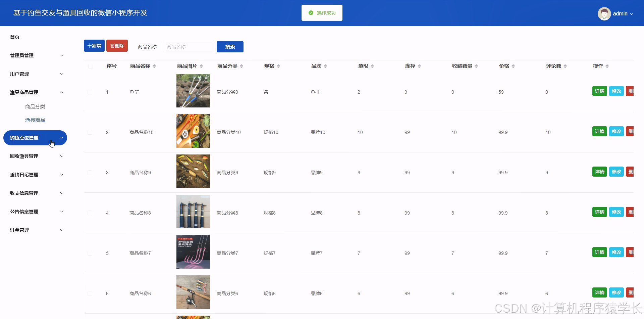Check the checkbox next to 商品名称10

[x=90, y=132]
